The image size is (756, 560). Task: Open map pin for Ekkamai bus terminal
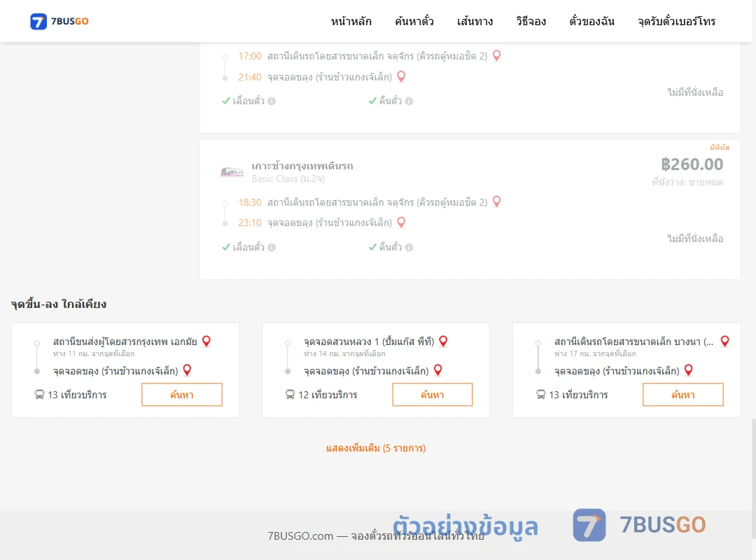tap(206, 342)
